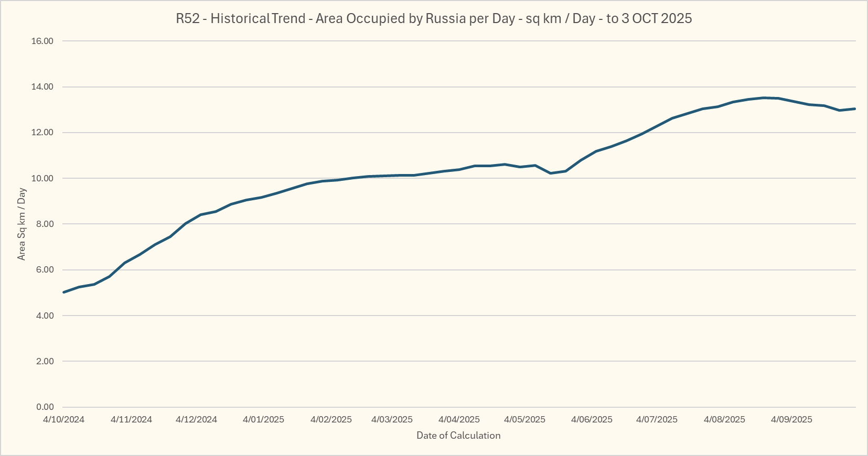Screen dimensions: 868x456
Task: Select the 10.00 y-axis tick label
Action: pyautogui.click(x=42, y=179)
